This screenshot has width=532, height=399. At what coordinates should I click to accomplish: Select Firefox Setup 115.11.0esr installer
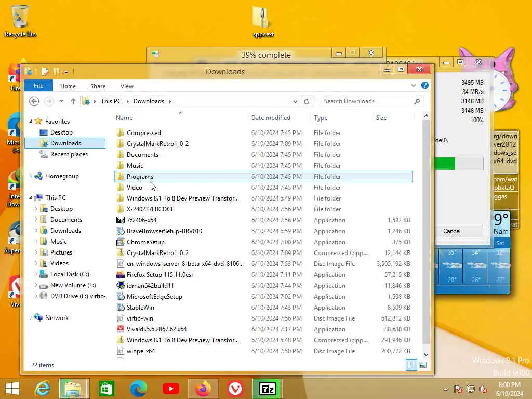[160, 275]
